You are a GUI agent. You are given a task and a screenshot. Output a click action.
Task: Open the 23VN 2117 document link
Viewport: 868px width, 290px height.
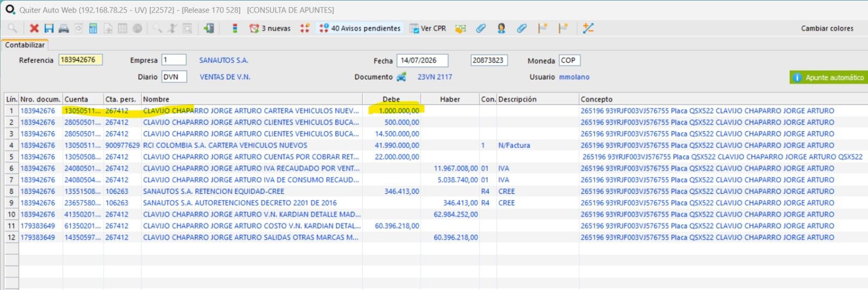[x=435, y=77]
